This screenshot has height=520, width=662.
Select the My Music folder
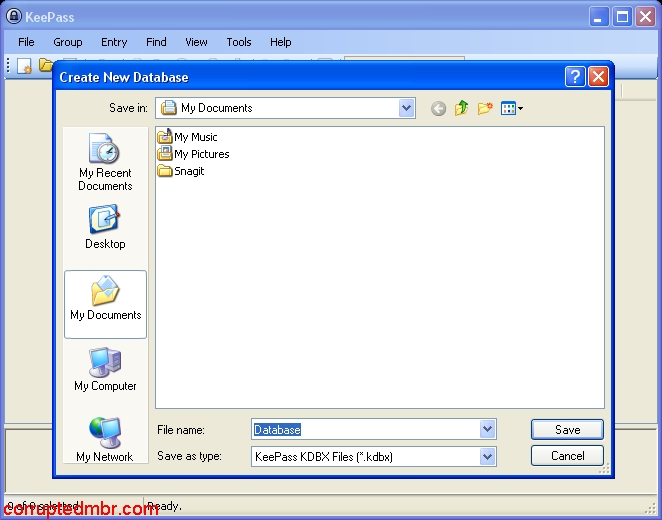187,137
